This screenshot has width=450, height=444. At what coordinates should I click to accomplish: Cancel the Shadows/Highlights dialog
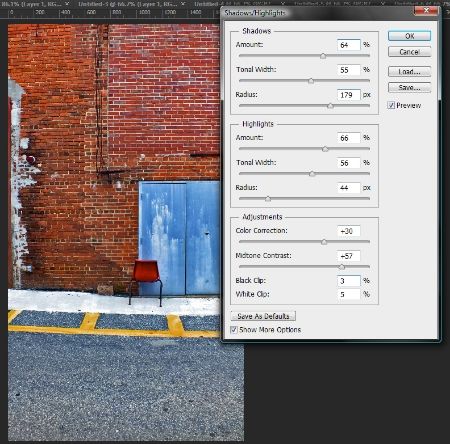click(x=409, y=52)
